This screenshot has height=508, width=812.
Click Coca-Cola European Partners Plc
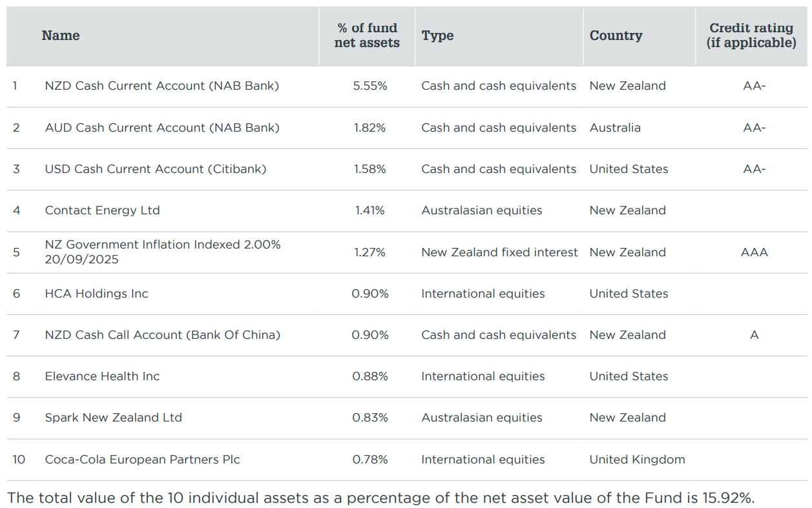[142, 460]
